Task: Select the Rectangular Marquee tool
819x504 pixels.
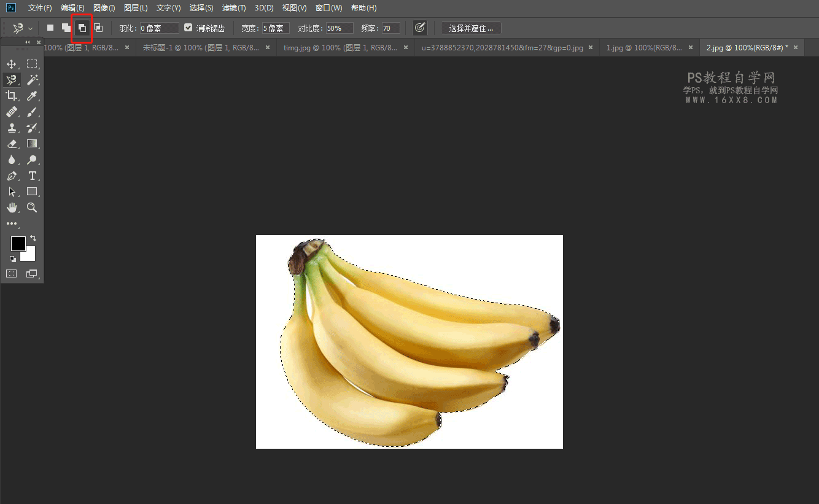Action: click(x=32, y=64)
